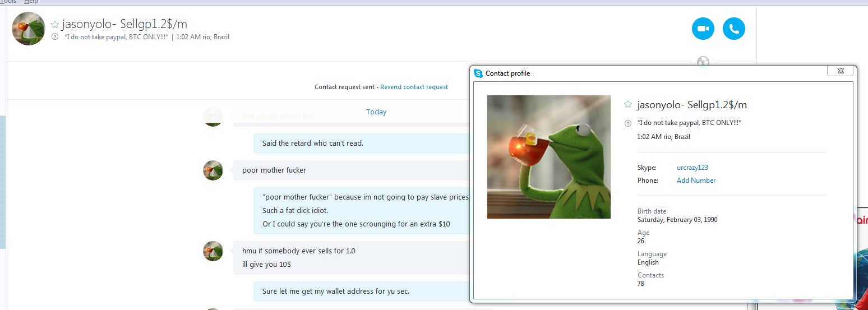The image size is (868, 310).
Task: Click the mood text in Contact profile
Action: (x=689, y=123)
